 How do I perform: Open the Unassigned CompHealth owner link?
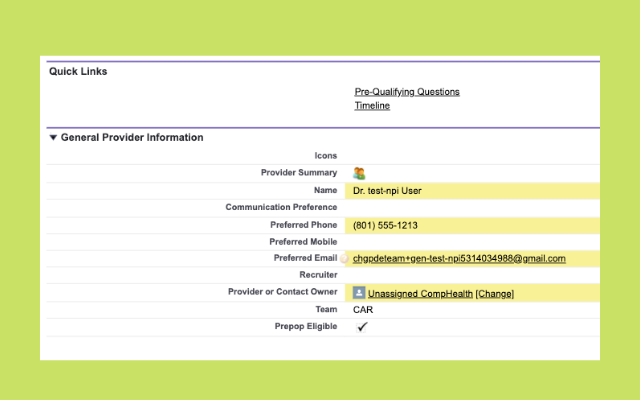coord(420,293)
